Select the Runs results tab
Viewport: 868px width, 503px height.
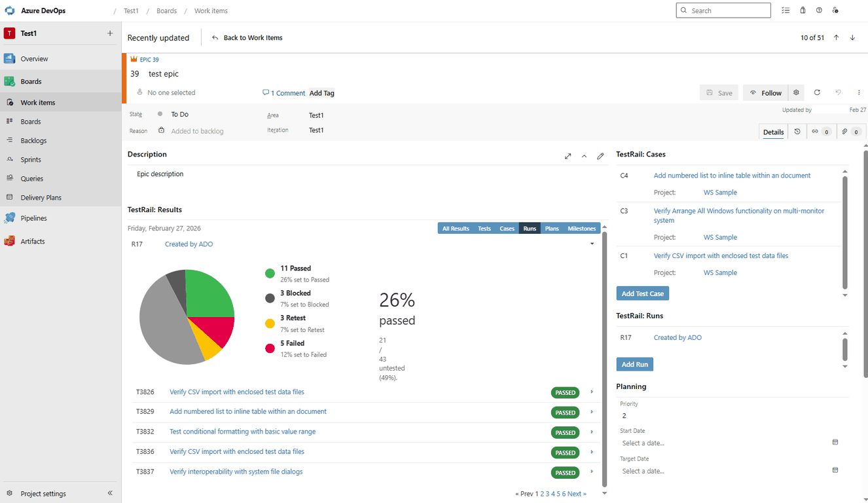click(x=530, y=229)
